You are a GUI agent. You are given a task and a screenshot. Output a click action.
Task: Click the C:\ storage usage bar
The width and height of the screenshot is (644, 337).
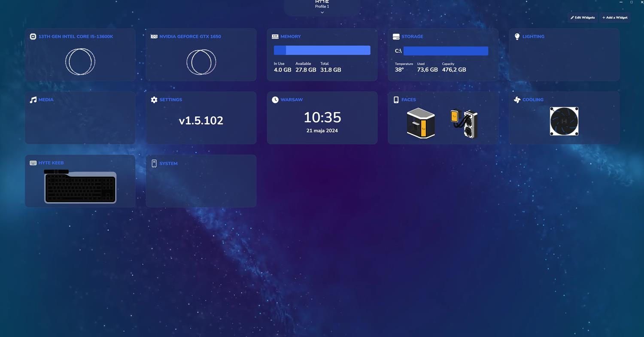coord(446,51)
